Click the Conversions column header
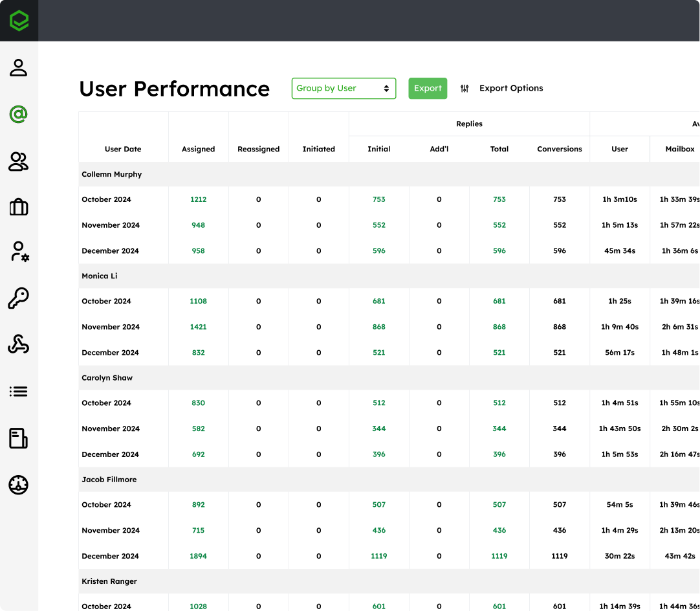The height and width of the screenshot is (611, 700). click(560, 149)
